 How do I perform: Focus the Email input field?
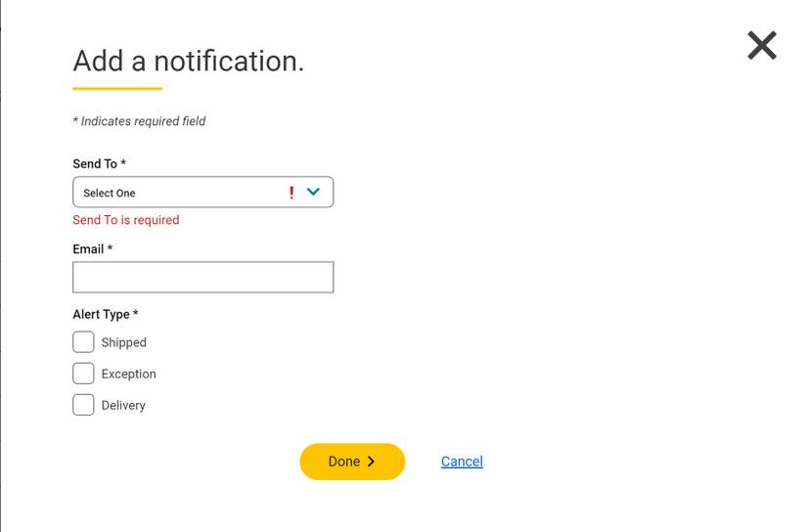[x=202, y=278]
